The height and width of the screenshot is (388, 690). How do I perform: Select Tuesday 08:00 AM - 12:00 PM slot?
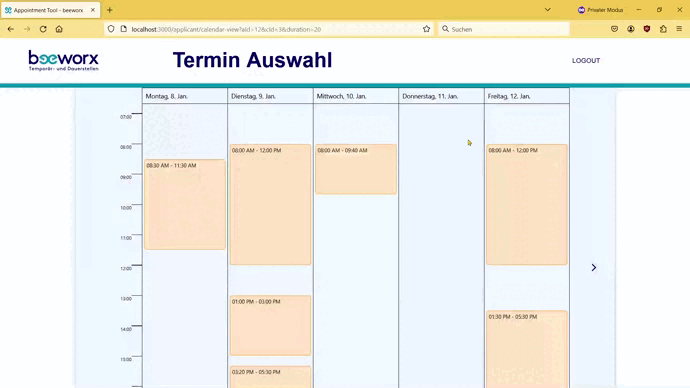click(270, 205)
